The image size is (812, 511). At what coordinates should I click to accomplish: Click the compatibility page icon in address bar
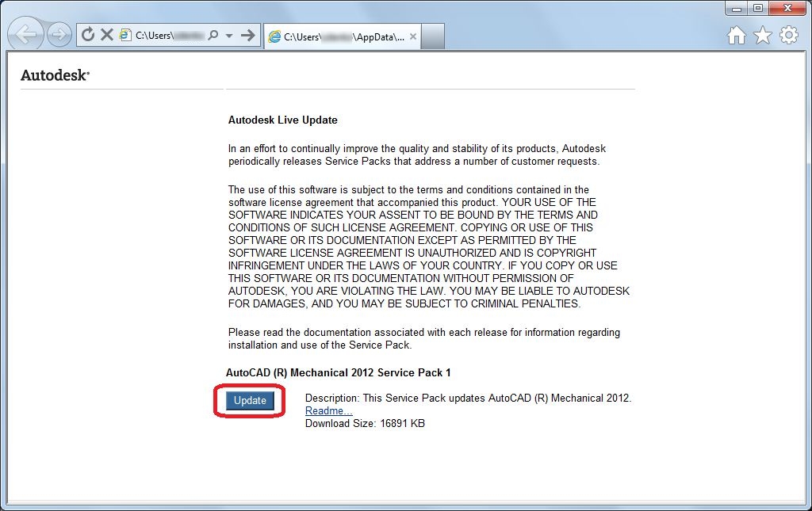click(124, 35)
